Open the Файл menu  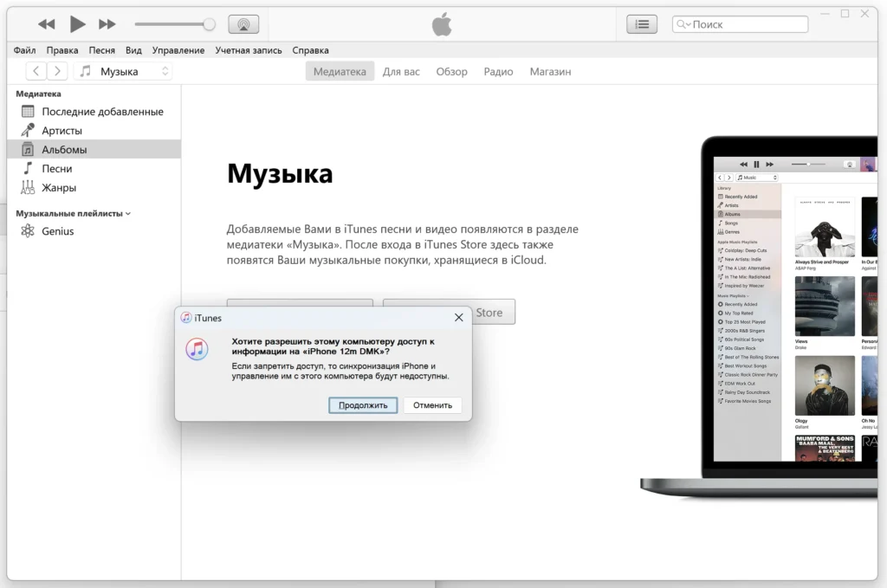pos(24,50)
